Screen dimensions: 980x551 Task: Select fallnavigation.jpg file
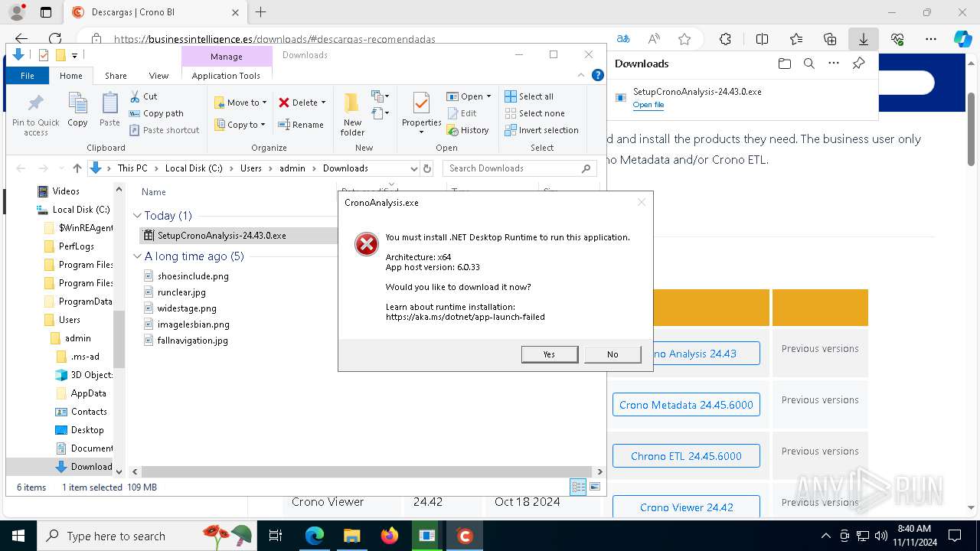click(192, 341)
